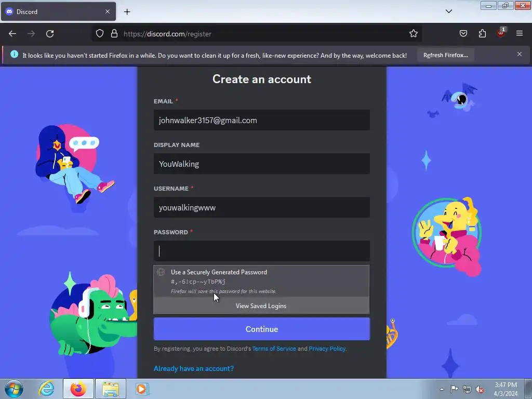
Task: Open Windows Explorer folder in taskbar
Action: tap(111, 389)
